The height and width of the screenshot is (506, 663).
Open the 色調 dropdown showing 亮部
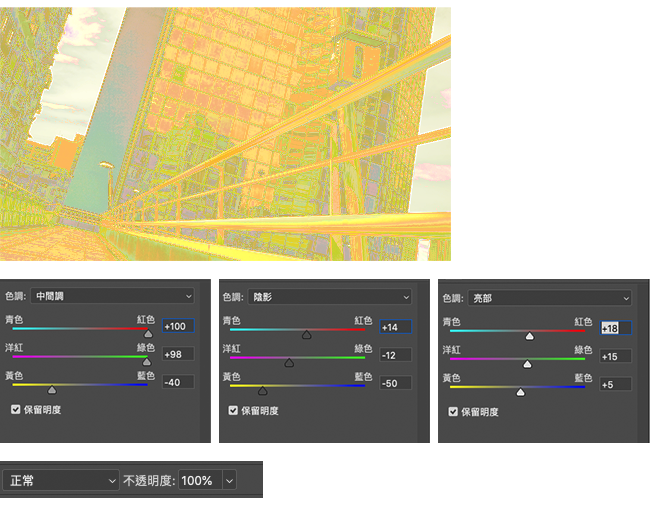tap(550, 298)
